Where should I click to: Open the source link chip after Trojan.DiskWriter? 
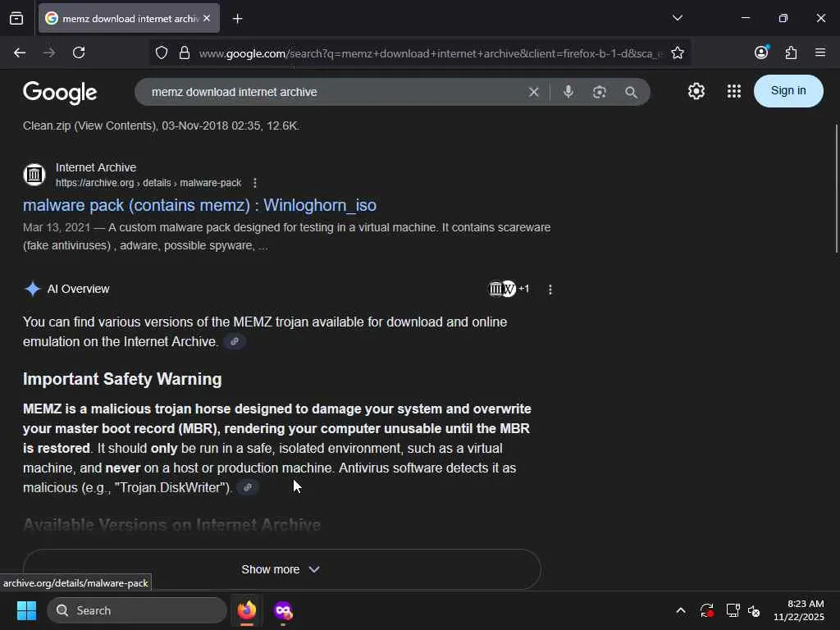click(248, 487)
